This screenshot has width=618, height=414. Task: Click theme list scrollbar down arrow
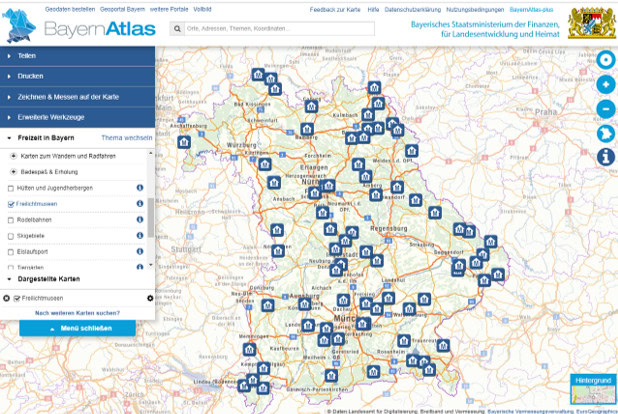click(151, 265)
